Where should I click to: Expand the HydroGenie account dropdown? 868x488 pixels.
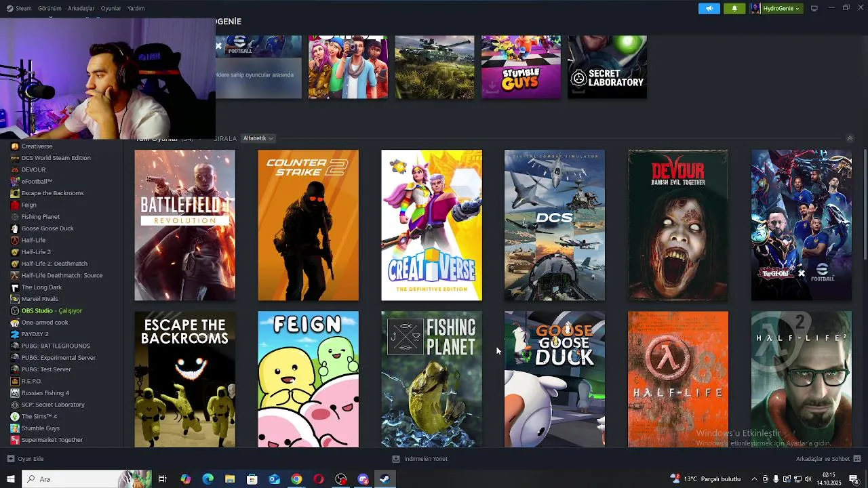[x=782, y=8]
